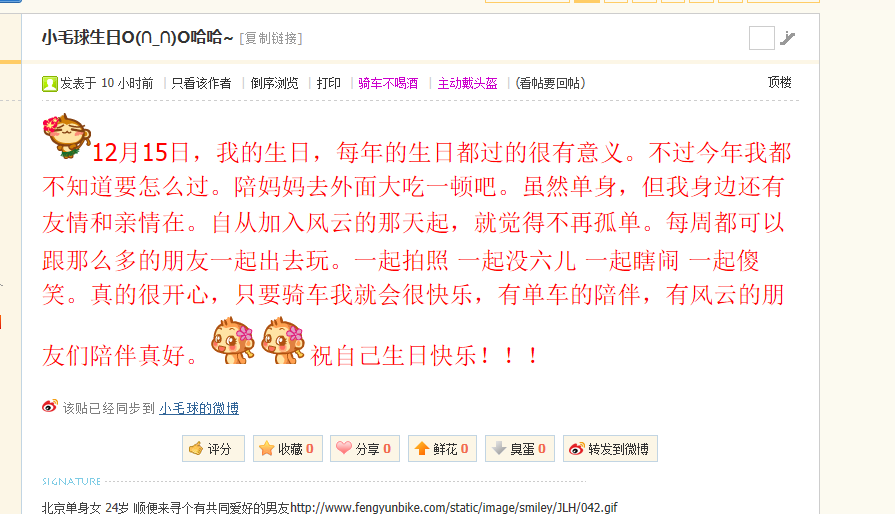
Task: Click the monkey emoticon at post start
Action: coord(67,136)
